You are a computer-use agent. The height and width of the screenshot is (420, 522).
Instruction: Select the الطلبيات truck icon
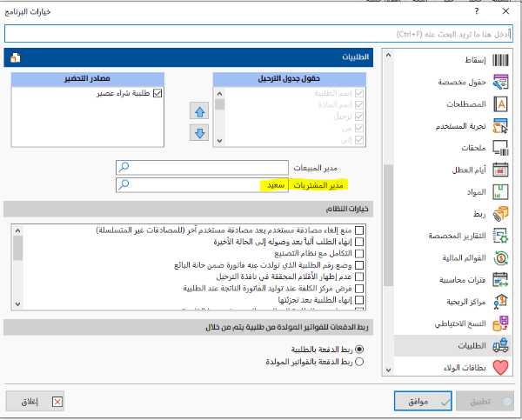point(500,345)
